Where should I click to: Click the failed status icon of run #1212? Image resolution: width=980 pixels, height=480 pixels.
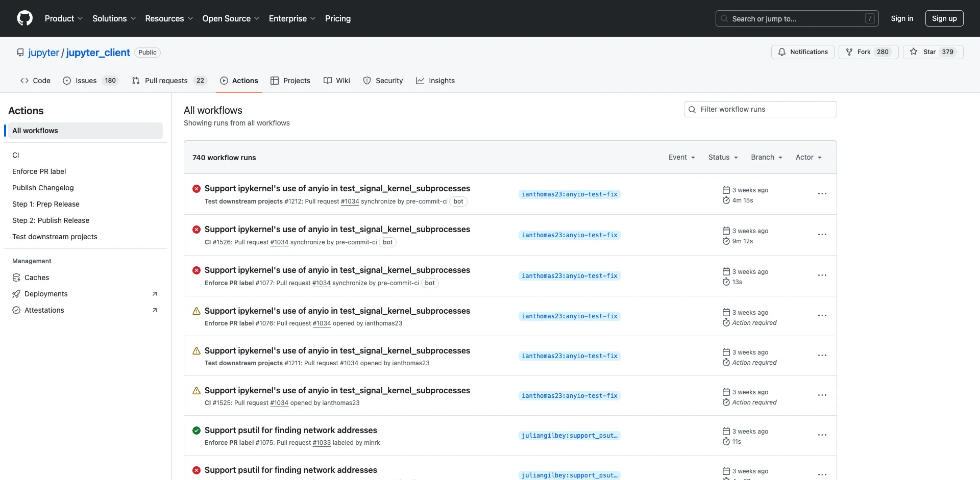pyautogui.click(x=197, y=189)
